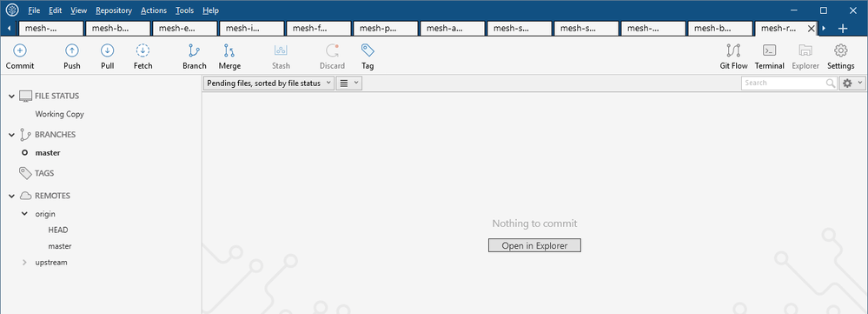Switch to the mesh-f... tab

(319, 28)
